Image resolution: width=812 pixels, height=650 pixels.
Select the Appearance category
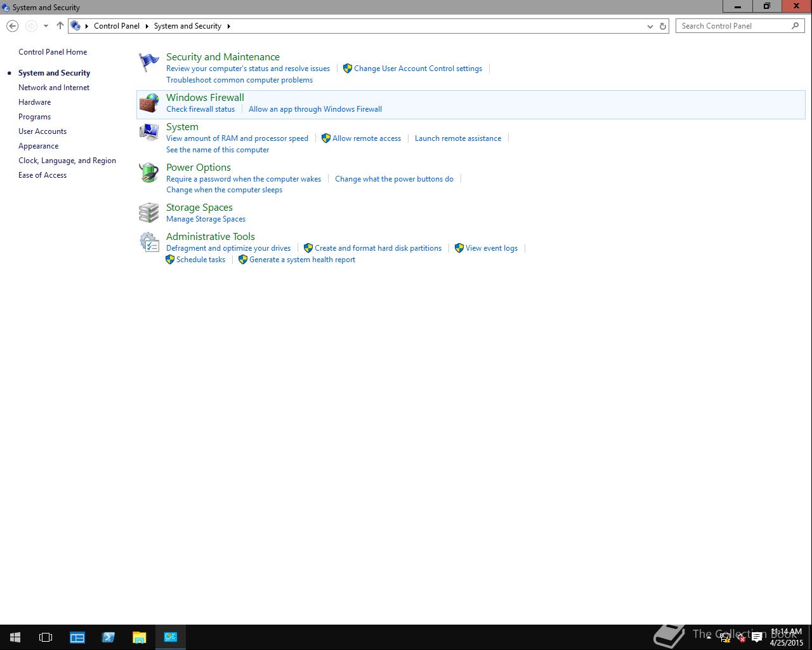point(38,146)
